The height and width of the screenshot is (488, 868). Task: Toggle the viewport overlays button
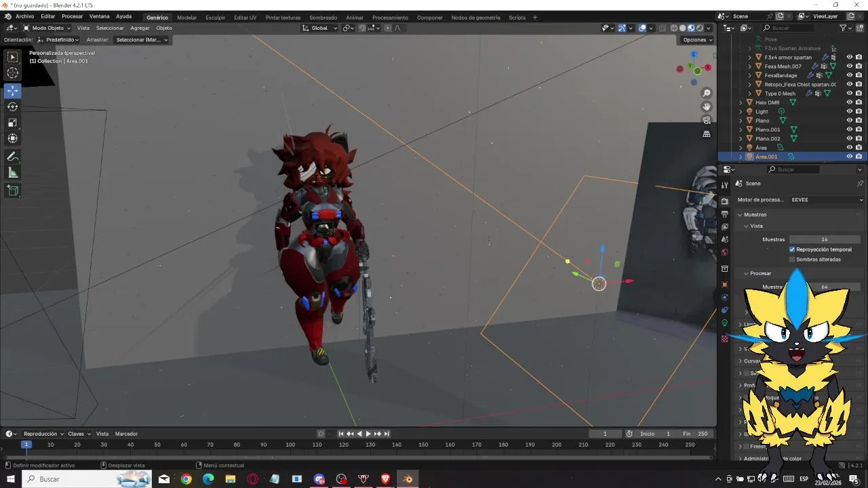click(642, 28)
